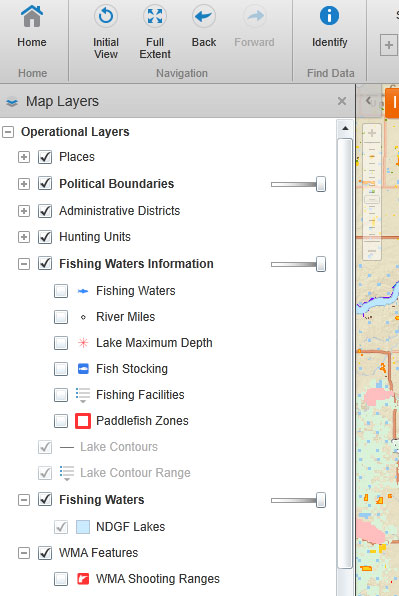Image resolution: width=399 pixels, height=596 pixels.
Task: Close the Map Layers panel
Action: 342,101
